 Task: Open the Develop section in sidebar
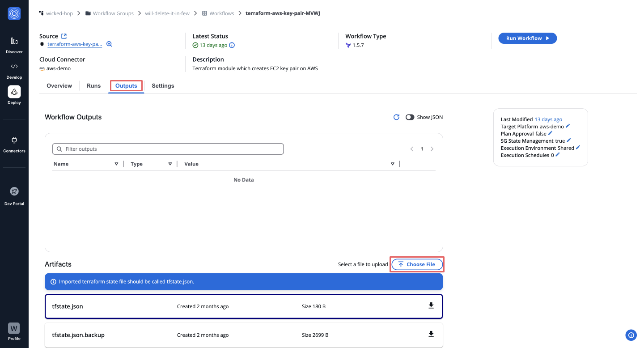[x=14, y=70]
